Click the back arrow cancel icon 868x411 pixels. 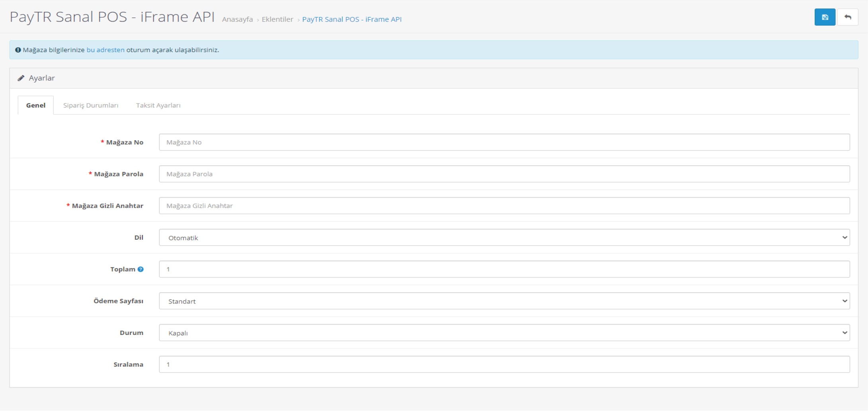click(x=847, y=17)
